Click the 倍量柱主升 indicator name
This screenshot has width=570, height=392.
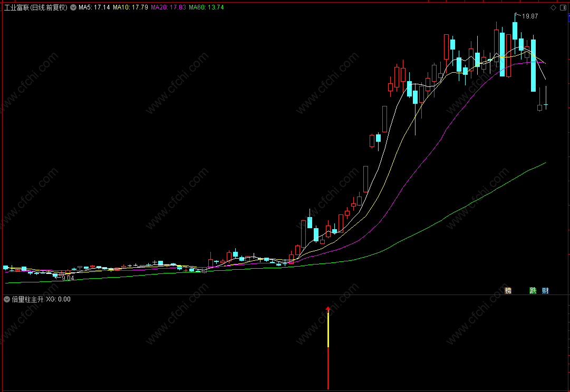point(27,299)
